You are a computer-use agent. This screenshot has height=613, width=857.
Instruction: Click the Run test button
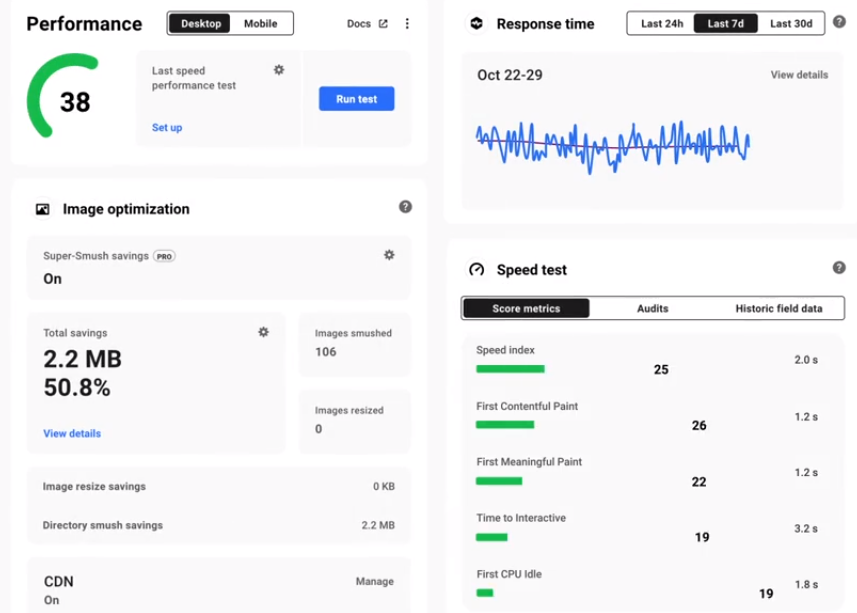(x=356, y=99)
